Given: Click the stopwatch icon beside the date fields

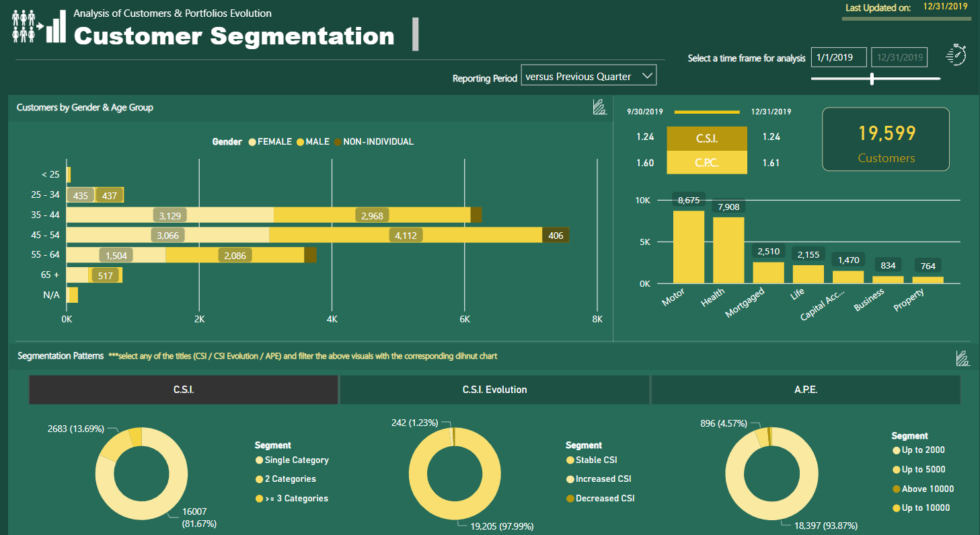Looking at the screenshot, I should [x=956, y=55].
